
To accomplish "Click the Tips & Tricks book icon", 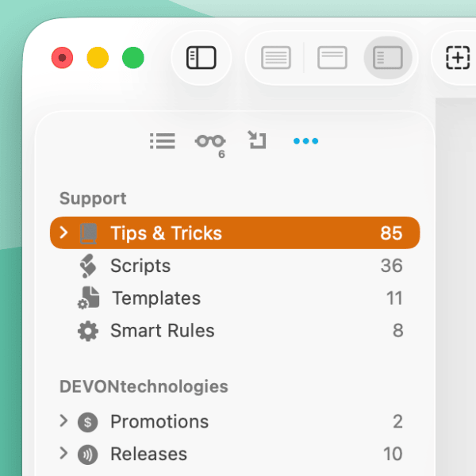I will point(88,233).
